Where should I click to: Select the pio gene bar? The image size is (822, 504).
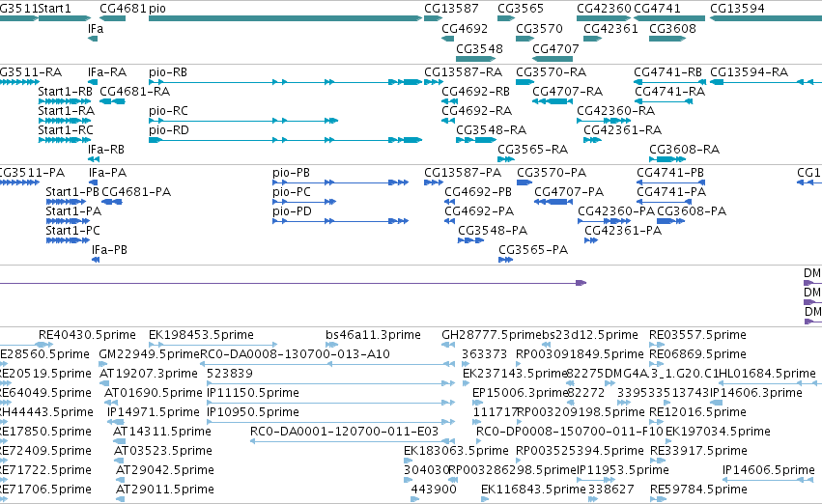285,18
